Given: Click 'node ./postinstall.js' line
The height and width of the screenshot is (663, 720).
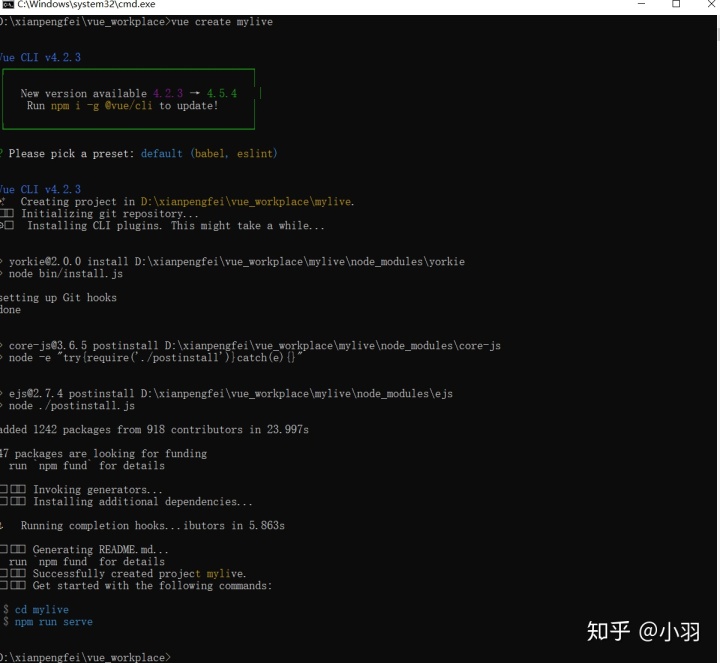Looking at the screenshot, I should tap(68, 405).
